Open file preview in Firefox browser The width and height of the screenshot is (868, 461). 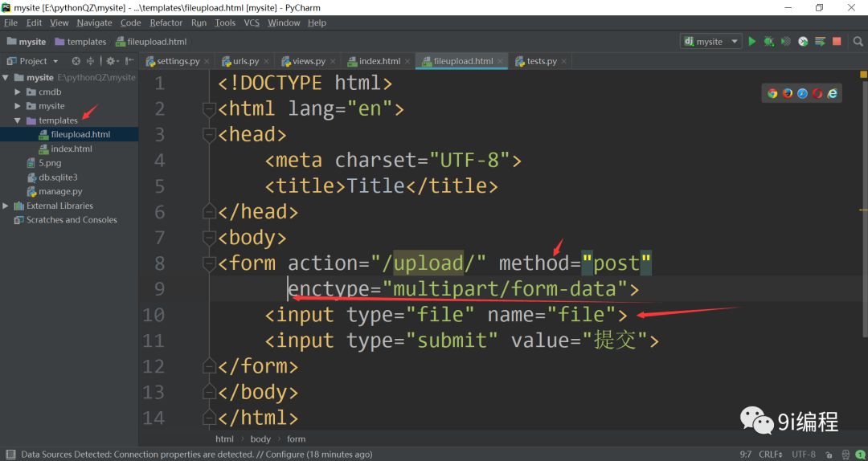coord(788,93)
